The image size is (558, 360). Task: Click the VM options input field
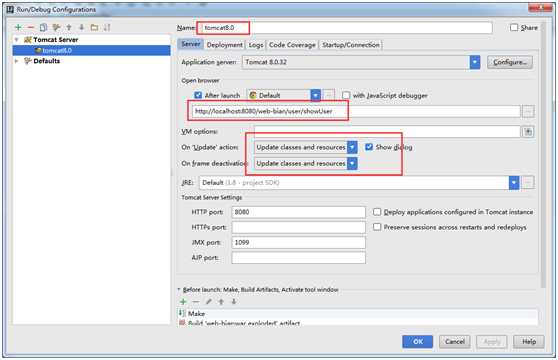tap(387, 132)
